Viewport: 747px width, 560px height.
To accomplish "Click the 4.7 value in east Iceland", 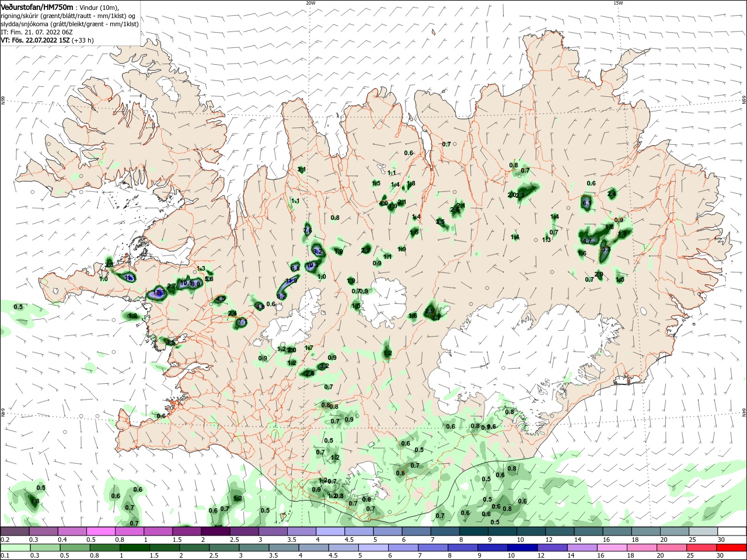I will (587, 241).
